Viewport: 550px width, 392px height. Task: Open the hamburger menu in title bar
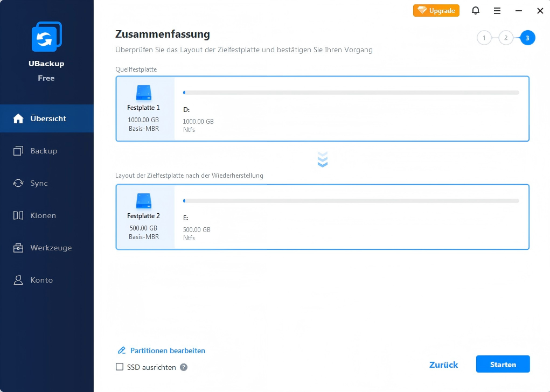(x=497, y=10)
